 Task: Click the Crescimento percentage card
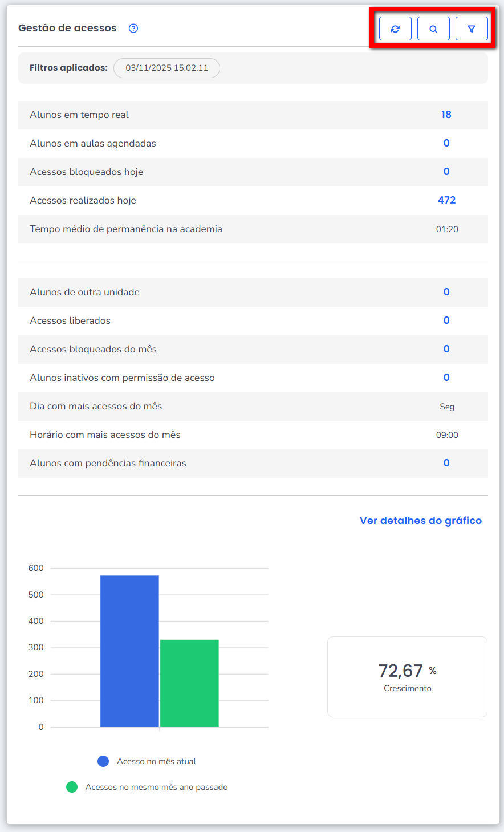point(407,676)
